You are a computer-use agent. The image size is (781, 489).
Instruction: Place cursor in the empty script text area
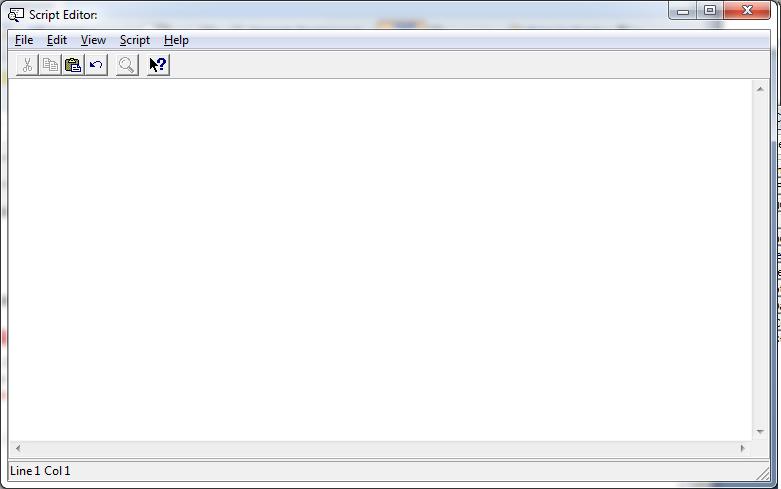click(380, 260)
